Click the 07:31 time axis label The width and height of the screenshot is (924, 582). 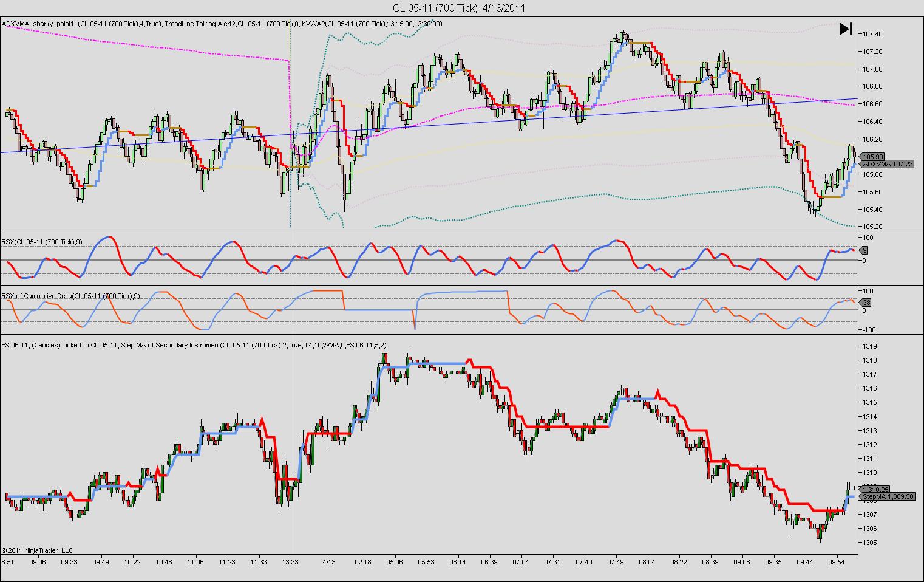pyautogui.click(x=552, y=562)
